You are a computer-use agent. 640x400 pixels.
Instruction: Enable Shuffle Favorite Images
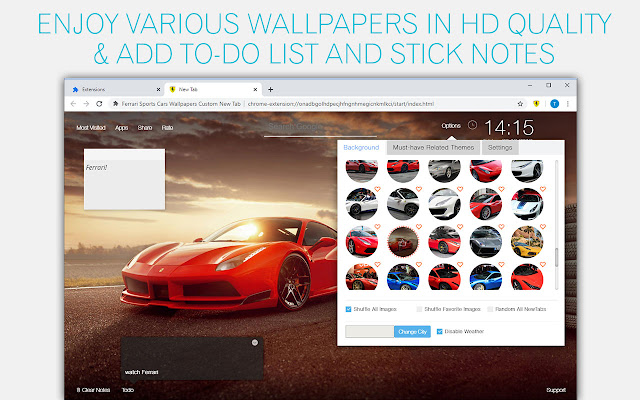click(419, 309)
